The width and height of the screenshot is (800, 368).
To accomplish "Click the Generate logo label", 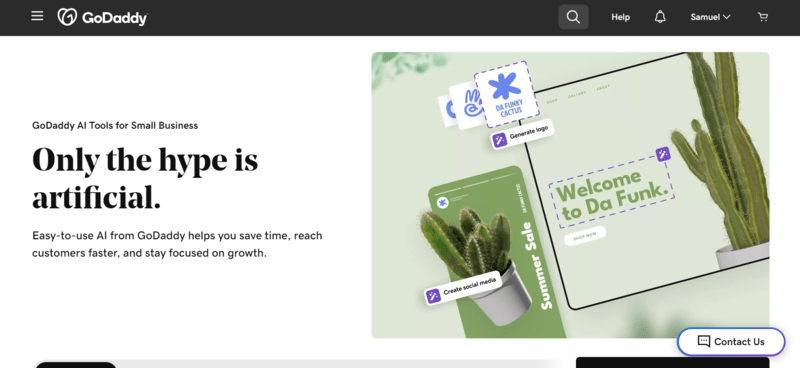I will pos(529,132).
